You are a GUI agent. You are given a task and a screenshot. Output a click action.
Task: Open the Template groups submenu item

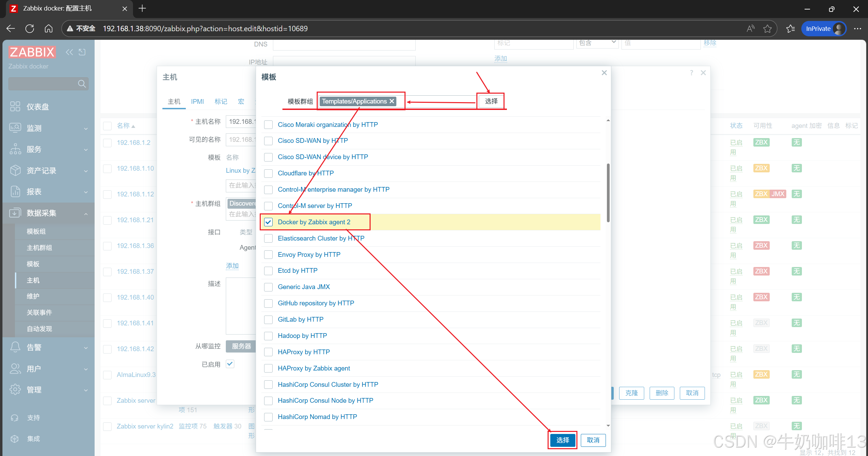pyautogui.click(x=36, y=231)
